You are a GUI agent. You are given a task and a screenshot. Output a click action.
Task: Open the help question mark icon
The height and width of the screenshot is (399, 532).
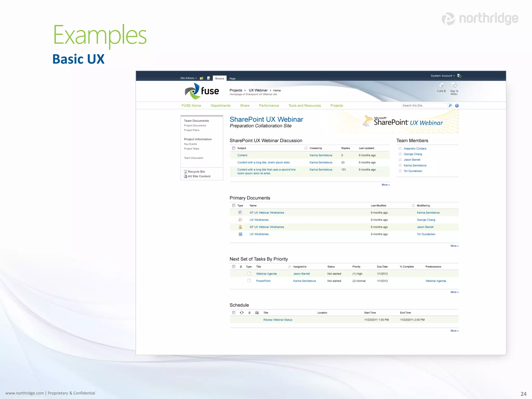(457, 105)
